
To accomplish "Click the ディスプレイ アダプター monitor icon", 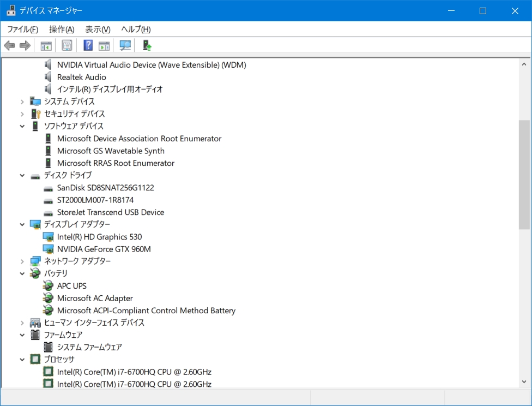I will [x=35, y=224].
